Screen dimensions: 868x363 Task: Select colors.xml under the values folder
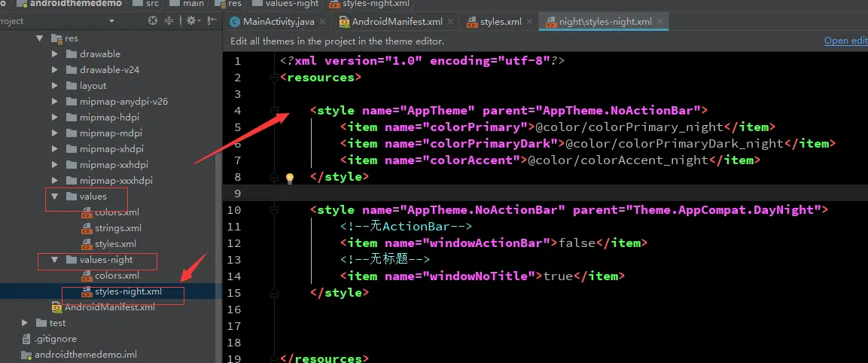(x=117, y=212)
